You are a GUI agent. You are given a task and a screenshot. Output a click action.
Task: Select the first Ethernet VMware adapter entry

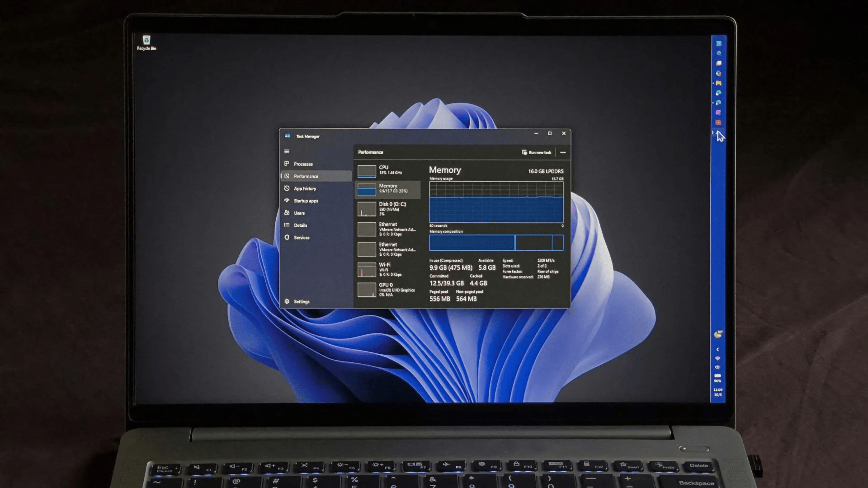388,229
